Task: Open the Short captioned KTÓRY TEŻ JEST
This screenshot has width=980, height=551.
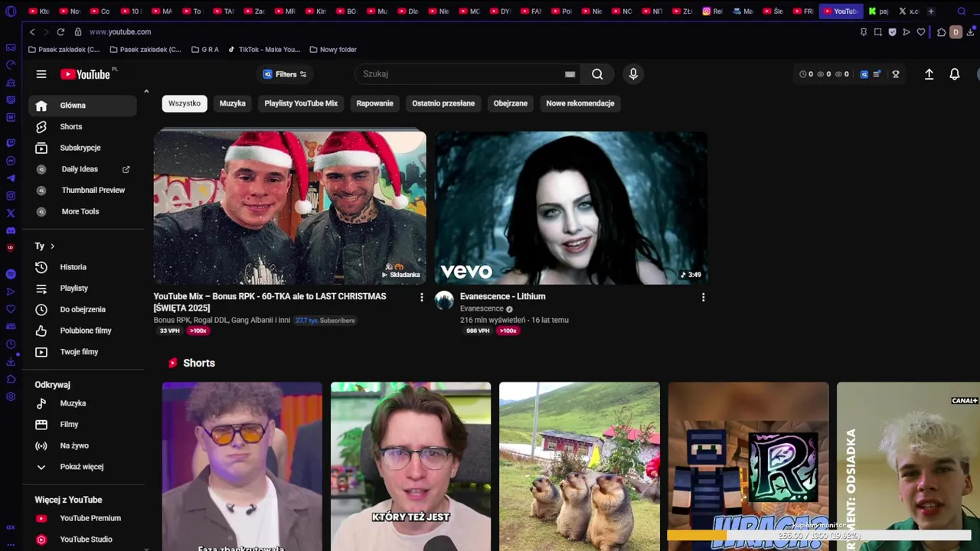Action: (x=410, y=466)
